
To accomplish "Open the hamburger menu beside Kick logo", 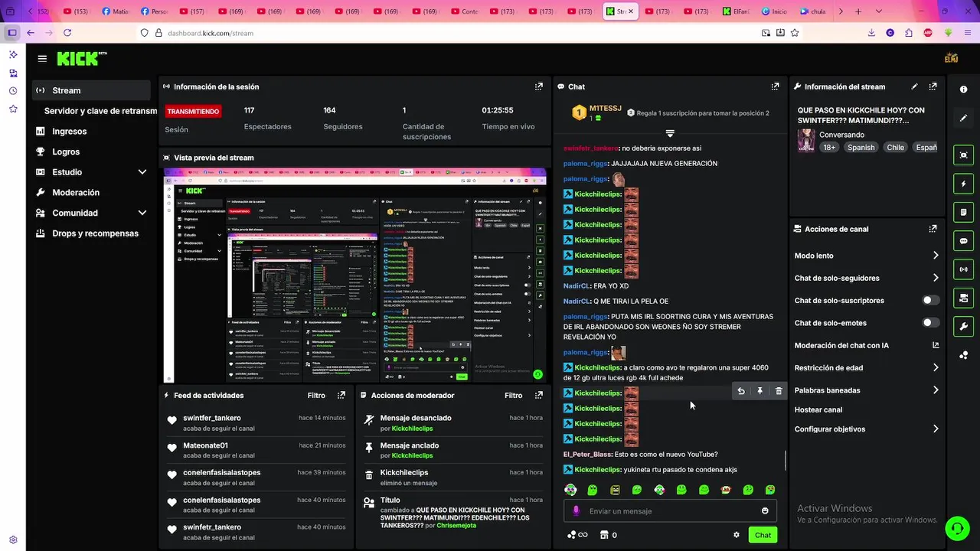I will [x=42, y=58].
